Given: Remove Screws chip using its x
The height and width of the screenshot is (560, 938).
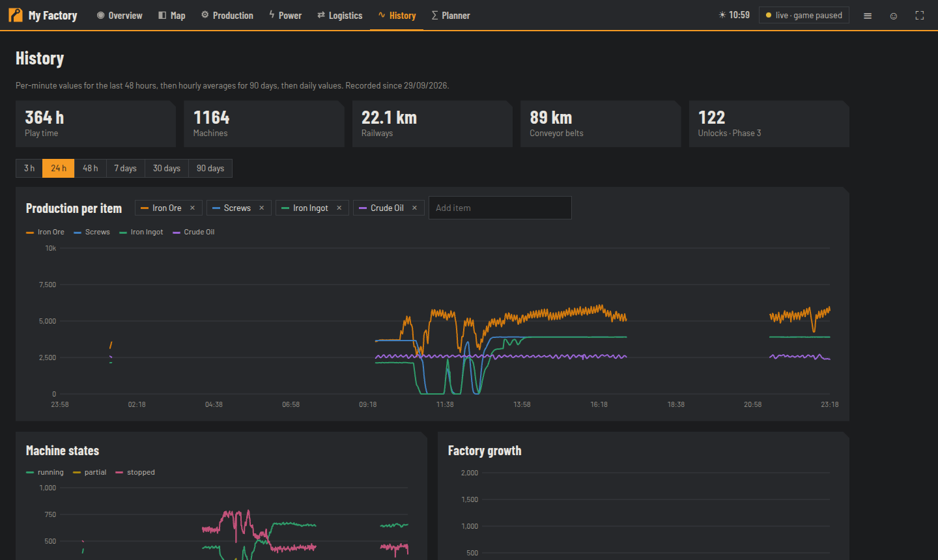Looking at the screenshot, I should 261,208.
